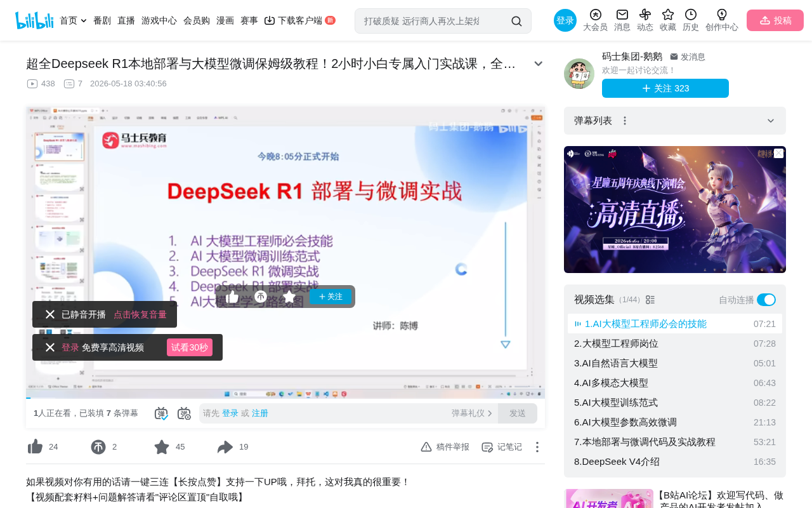The image size is (812, 508).
Task: Play episode 5.AI大模型训练范式
Action: pyautogui.click(x=675, y=403)
